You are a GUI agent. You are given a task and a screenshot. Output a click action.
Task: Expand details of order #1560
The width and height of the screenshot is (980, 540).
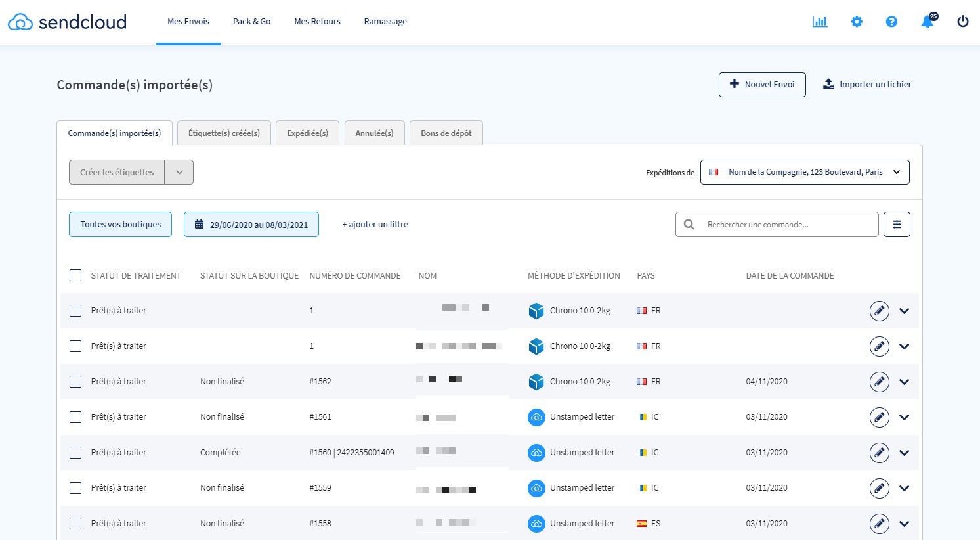coord(905,453)
